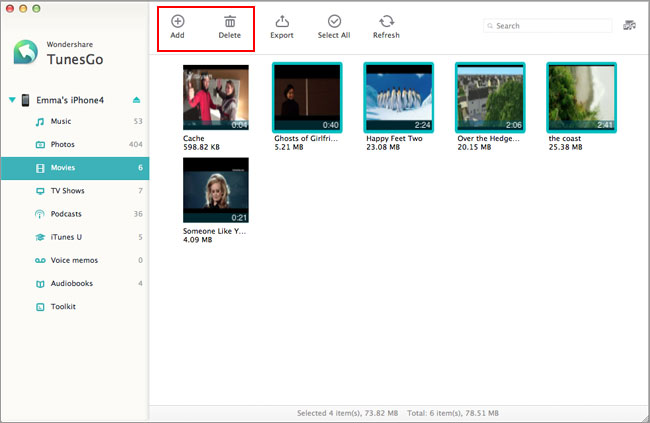Click the Cache file name

click(194, 139)
